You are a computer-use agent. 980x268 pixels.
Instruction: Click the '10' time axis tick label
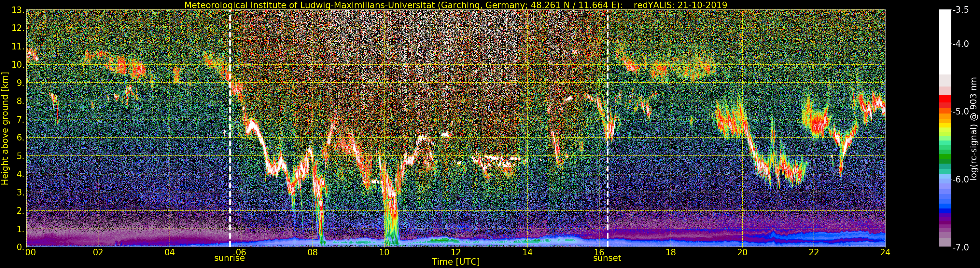pyautogui.click(x=384, y=252)
